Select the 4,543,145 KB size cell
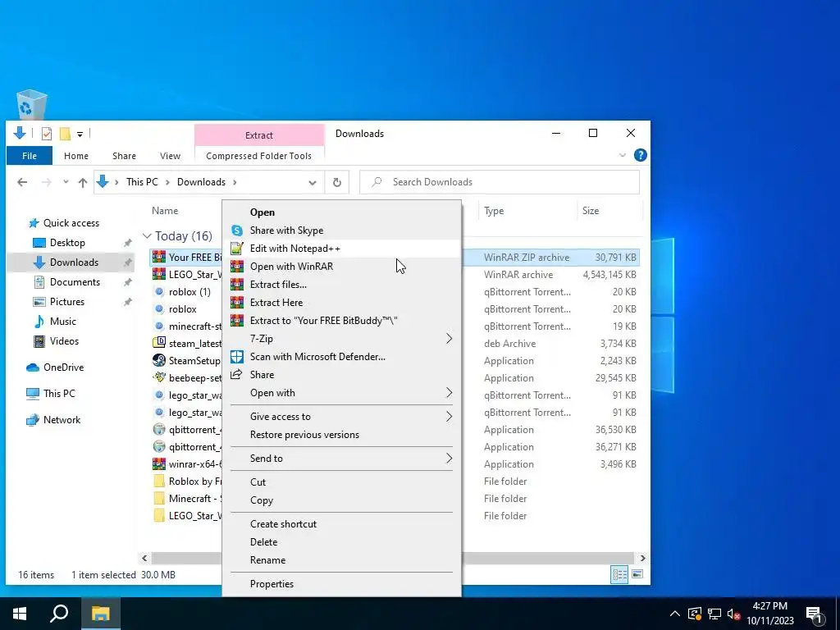Image resolution: width=840 pixels, height=630 pixels. (x=609, y=275)
